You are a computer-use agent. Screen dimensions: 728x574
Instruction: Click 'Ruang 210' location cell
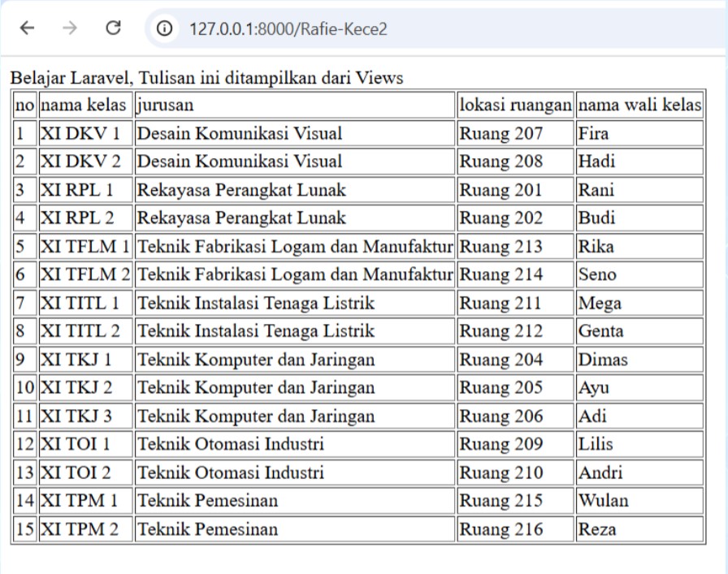coord(515,473)
